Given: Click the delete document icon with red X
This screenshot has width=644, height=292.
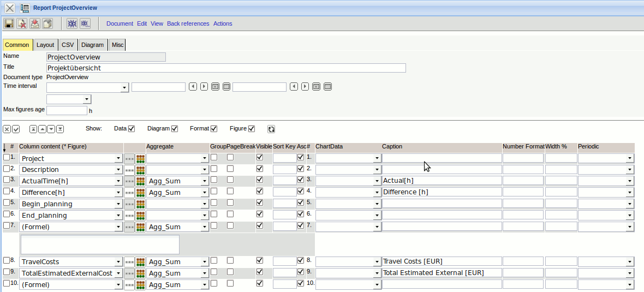Looking at the screenshot, I should pos(22,23).
